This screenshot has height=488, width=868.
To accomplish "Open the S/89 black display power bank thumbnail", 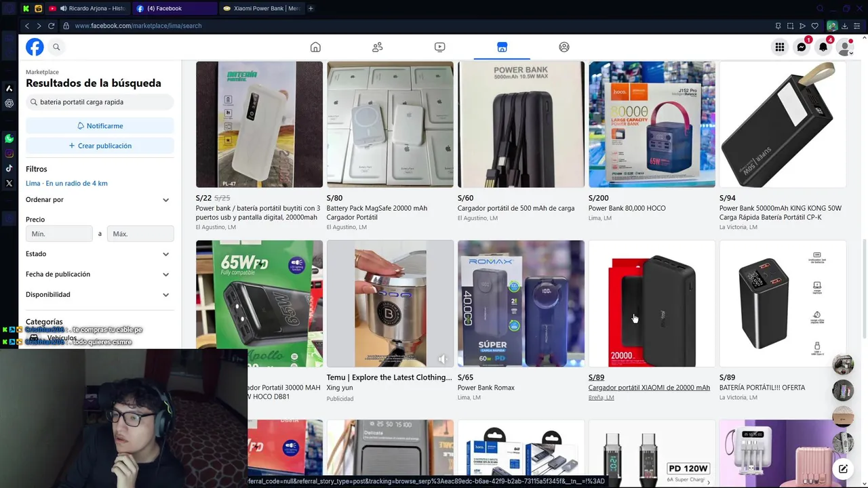I will pos(783,304).
